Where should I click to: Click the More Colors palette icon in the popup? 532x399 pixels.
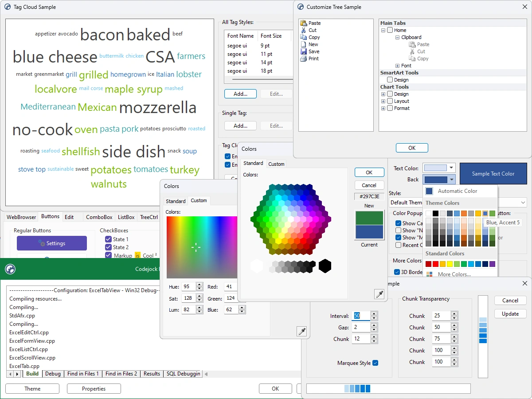[x=429, y=274]
